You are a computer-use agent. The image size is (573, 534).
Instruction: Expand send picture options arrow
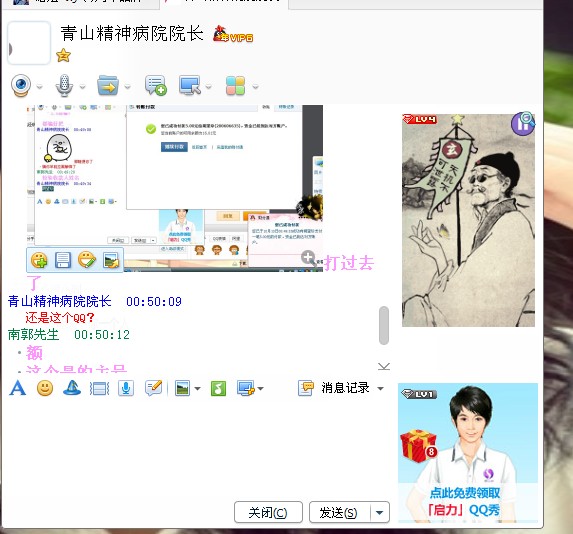pyautogui.click(x=197, y=389)
